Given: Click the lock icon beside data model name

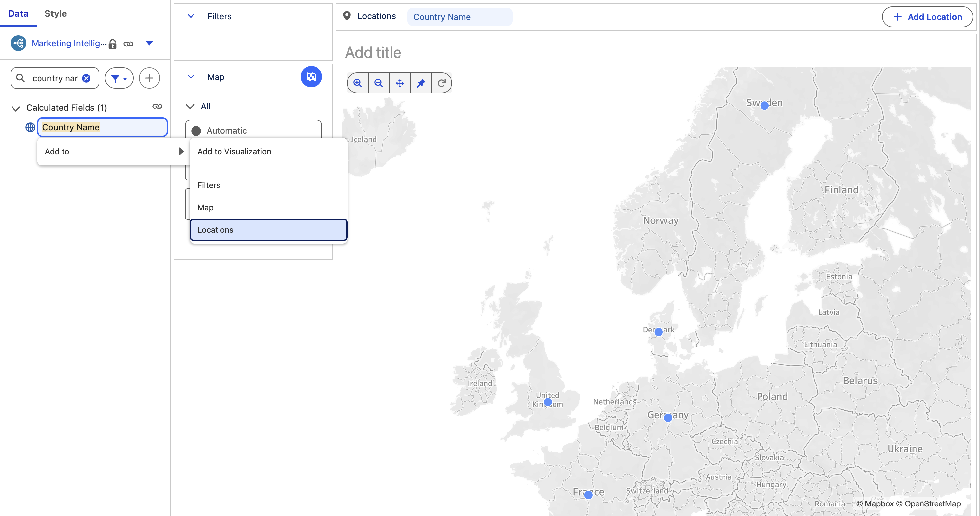Looking at the screenshot, I should [x=112, y=44].
